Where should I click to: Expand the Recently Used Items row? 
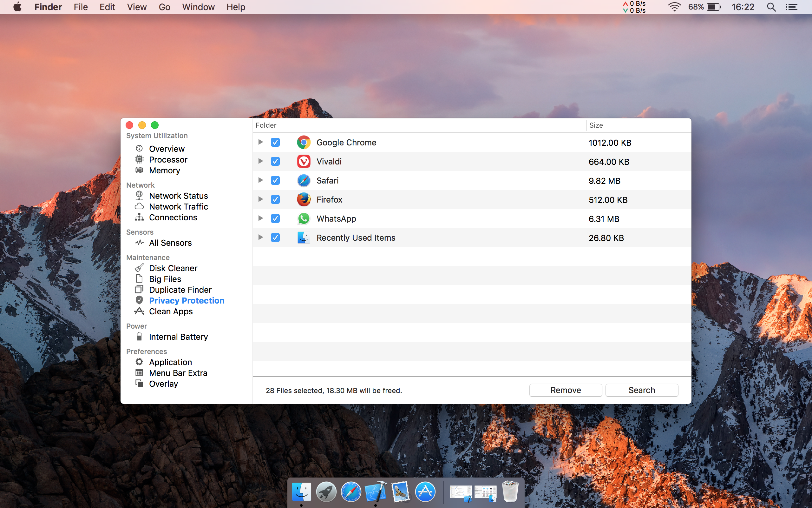coord(260,237)
